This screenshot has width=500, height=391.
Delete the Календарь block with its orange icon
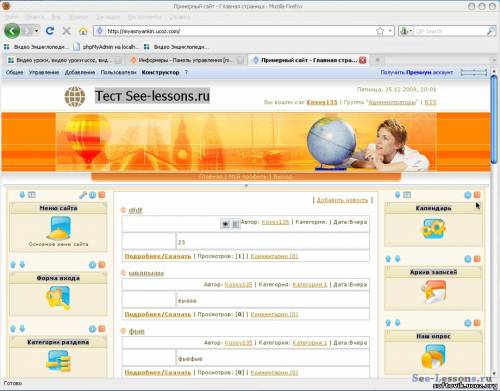point(477,195)
